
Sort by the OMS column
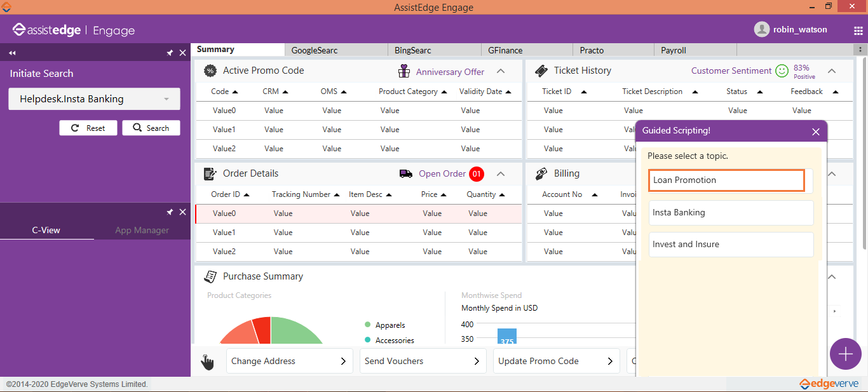tap(334, 91)
